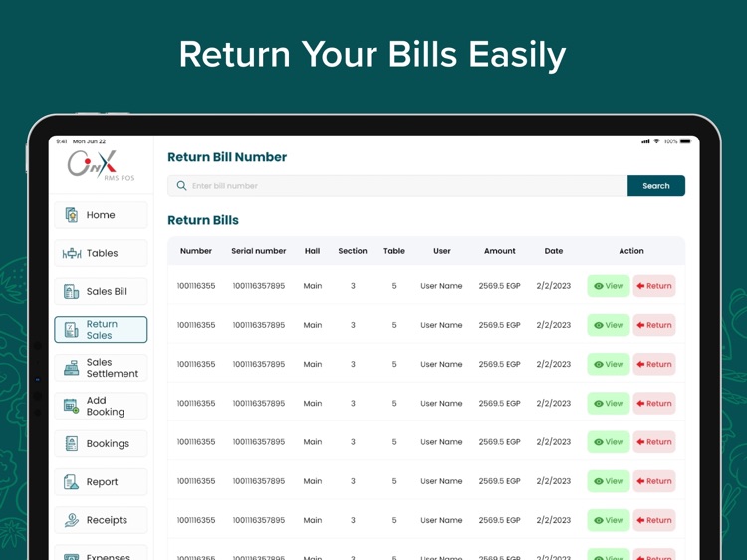The image size is (747, 560).
Task: Click Return on the third bill row
Action: [654, 364]
